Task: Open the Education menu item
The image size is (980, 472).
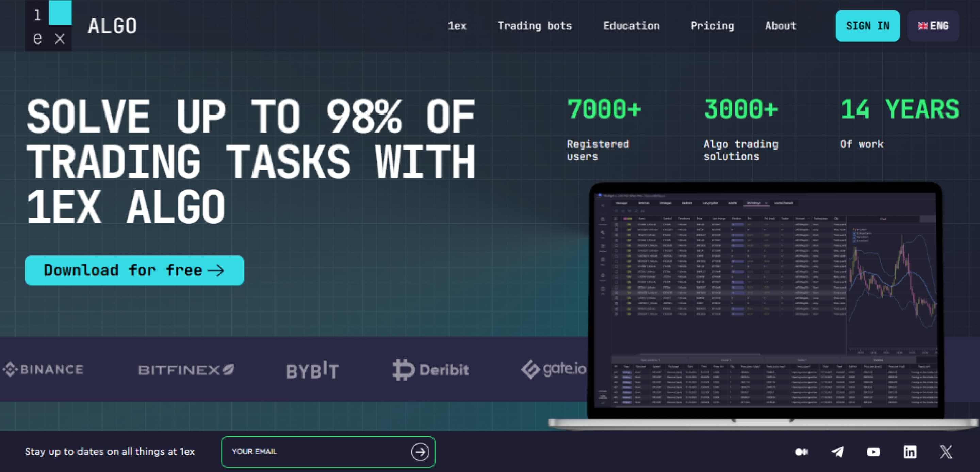Action: click(631, 26)
